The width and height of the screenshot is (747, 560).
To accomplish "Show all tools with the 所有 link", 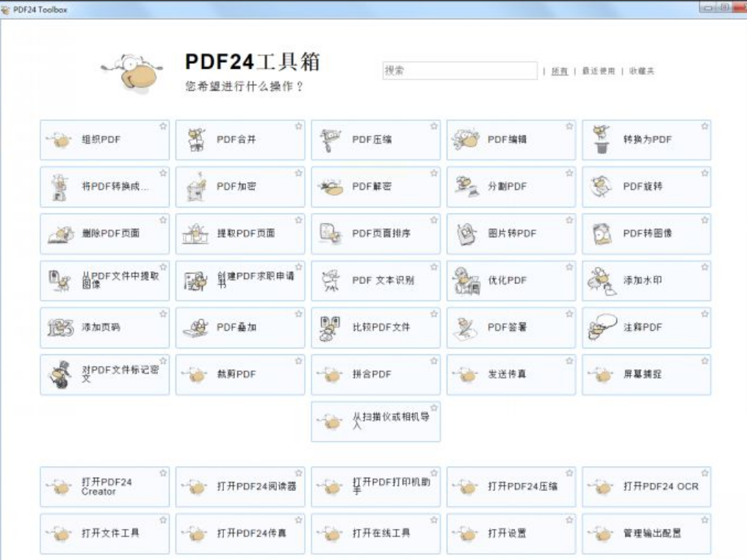I will pos(559,71).
